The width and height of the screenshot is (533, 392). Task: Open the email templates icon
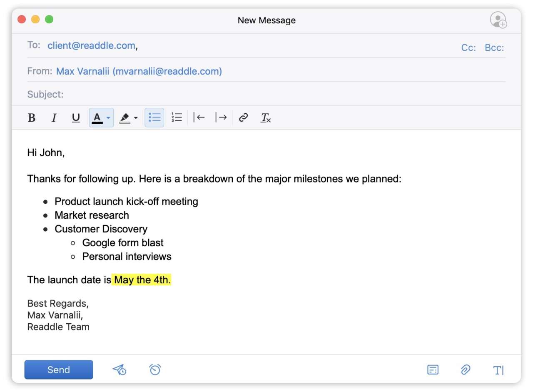tap(433, 370)
